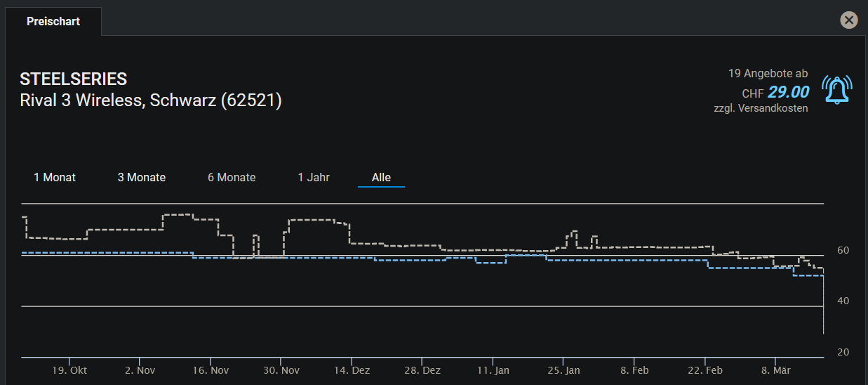This screenshot has width=868, height=385.
Task: Show the 3 Monate price history
Action: (142, 177)
